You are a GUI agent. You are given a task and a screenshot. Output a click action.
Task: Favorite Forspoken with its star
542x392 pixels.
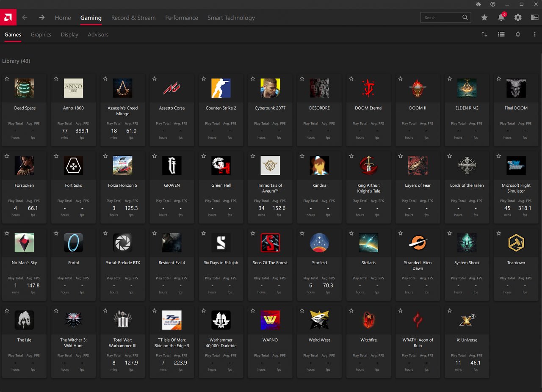pos(7,156)
